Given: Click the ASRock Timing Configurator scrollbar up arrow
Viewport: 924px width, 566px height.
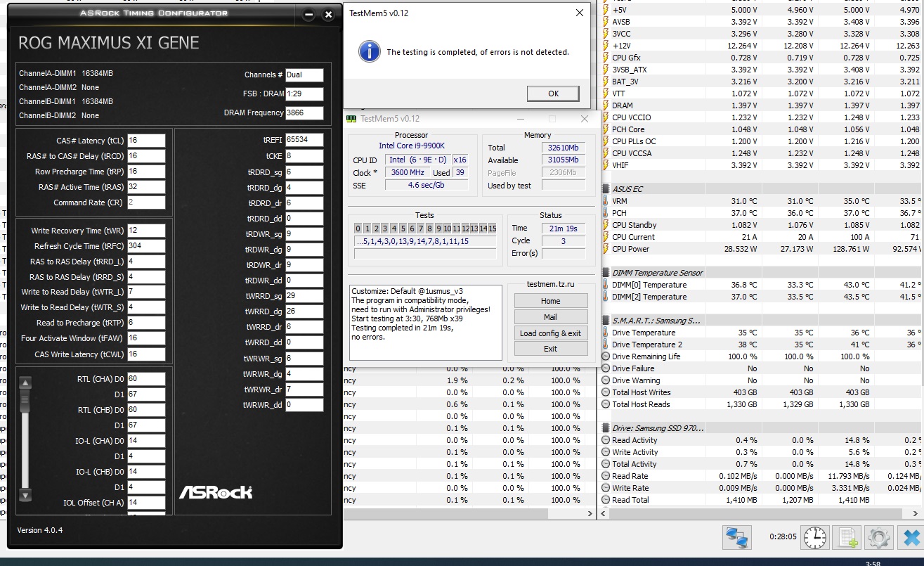Looking at the screenshot, I should (x=25, y=383).
